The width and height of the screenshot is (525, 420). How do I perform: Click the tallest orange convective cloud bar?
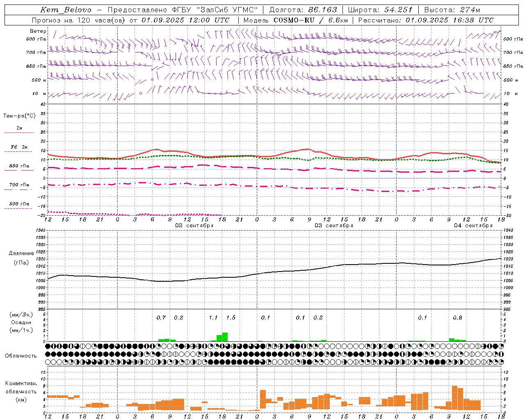click(454, 398)
